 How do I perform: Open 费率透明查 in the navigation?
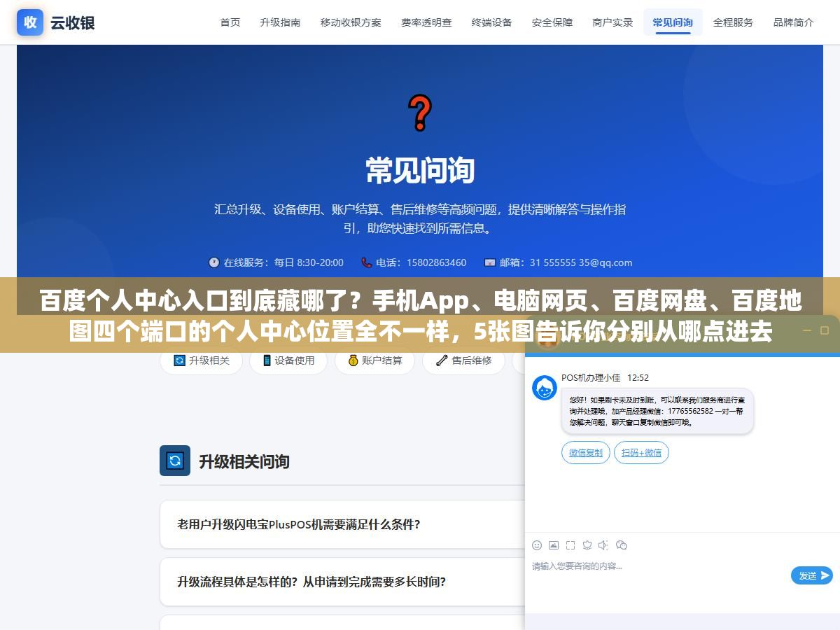[426, 22]
